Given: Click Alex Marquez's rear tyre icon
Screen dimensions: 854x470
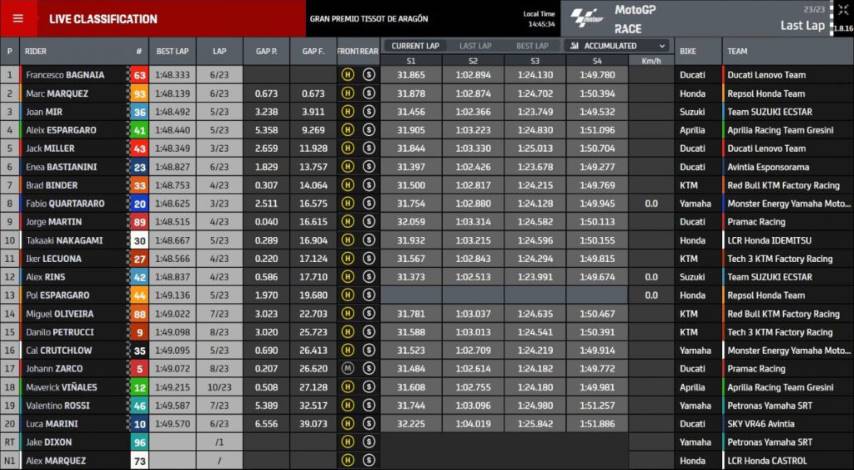Looking at the screenshot, I should coord(369,461).
